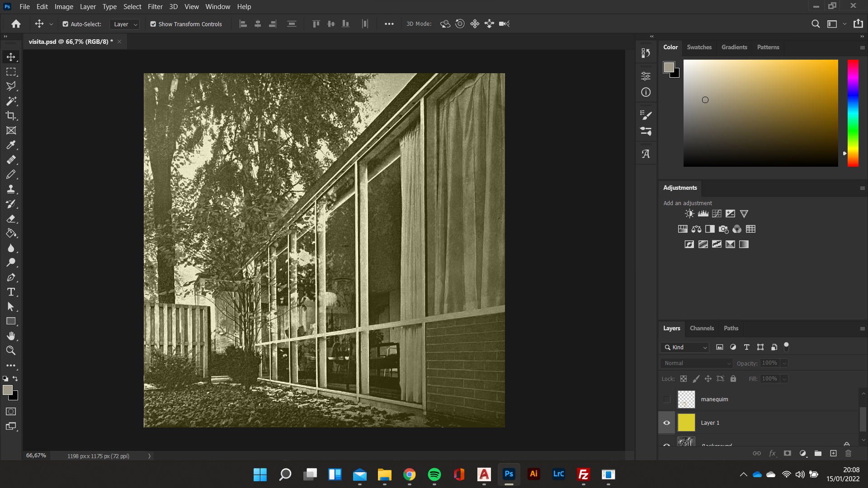The width and height of the screenshot is (868, 488).
Task: Select the Eyedropper tool
Action: [11, 145]
